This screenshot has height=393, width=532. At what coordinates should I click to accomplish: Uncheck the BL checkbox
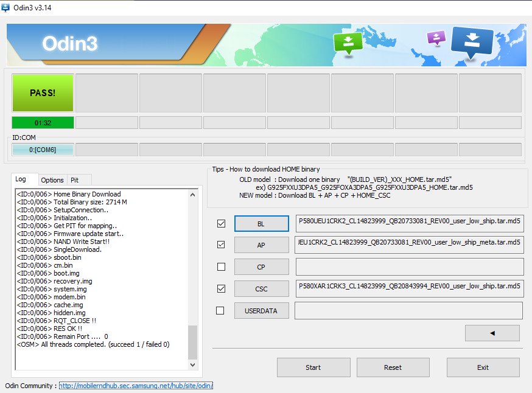(x=221, y=224)
